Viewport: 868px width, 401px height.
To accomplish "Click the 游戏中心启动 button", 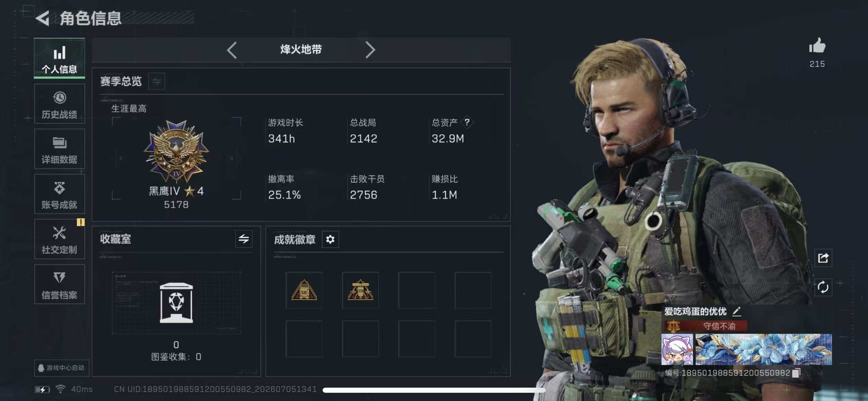I will [x=62, y=368].
